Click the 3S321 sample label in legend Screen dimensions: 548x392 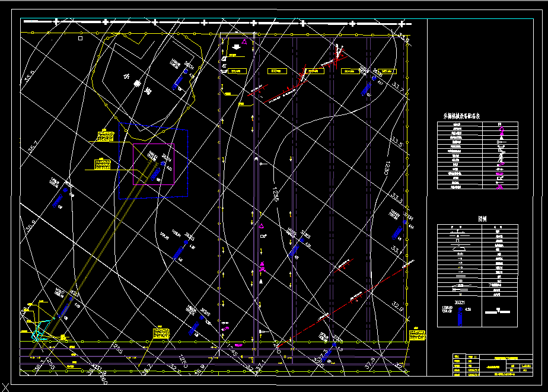click(460, 302)
